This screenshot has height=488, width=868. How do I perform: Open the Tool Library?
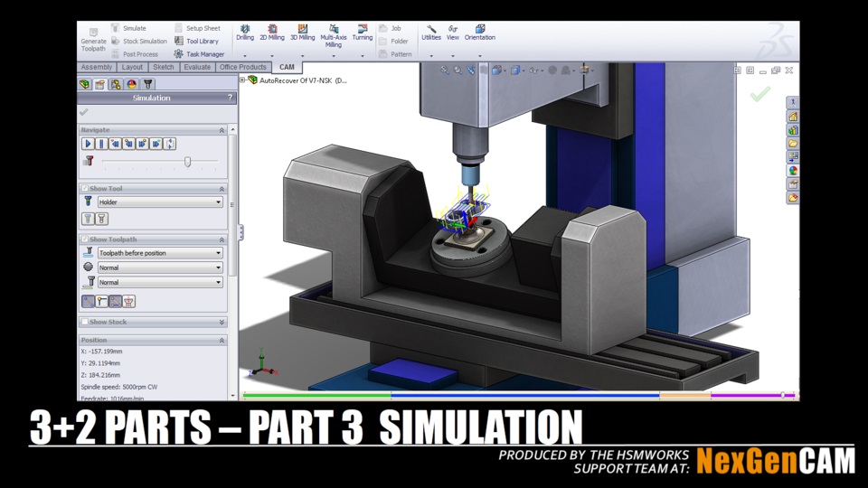196,41
